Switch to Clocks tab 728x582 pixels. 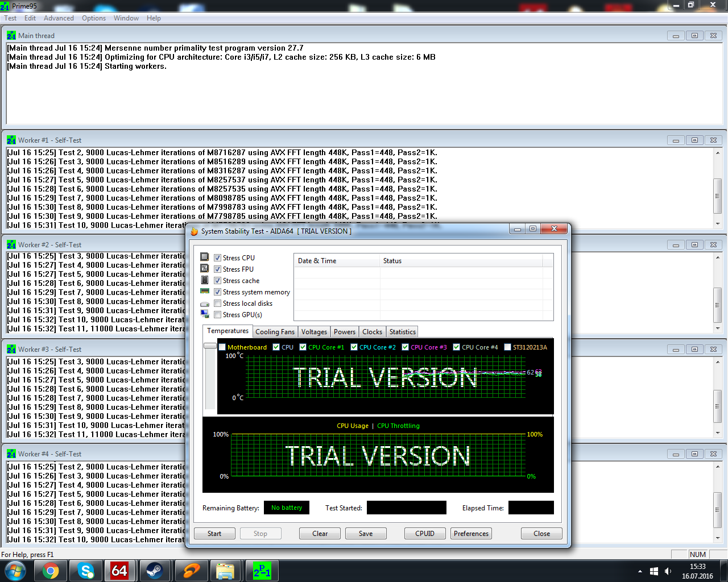coord(372,332)
